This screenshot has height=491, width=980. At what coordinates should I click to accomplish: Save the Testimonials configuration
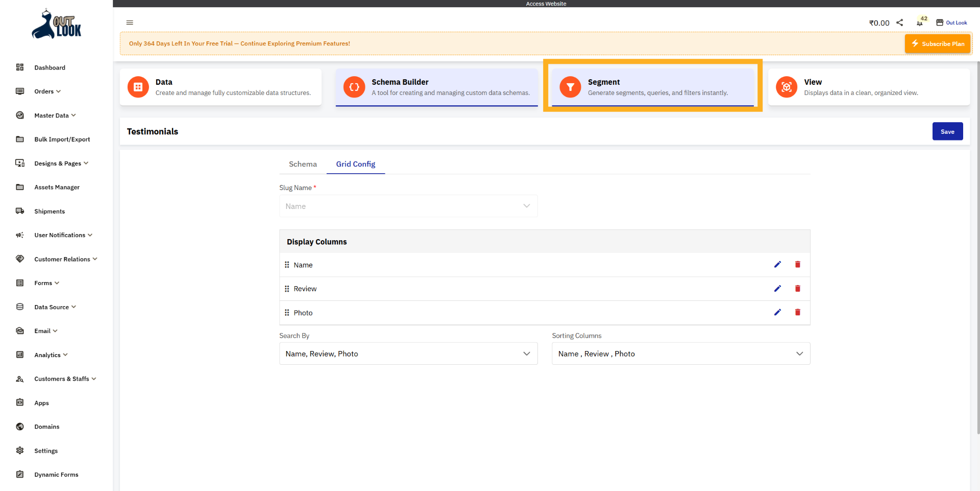click(x=947, y=131)
